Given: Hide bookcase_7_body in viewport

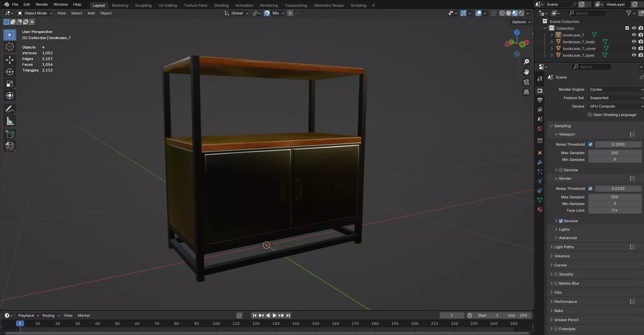Looking at the screenshot, I should (634, 41).
